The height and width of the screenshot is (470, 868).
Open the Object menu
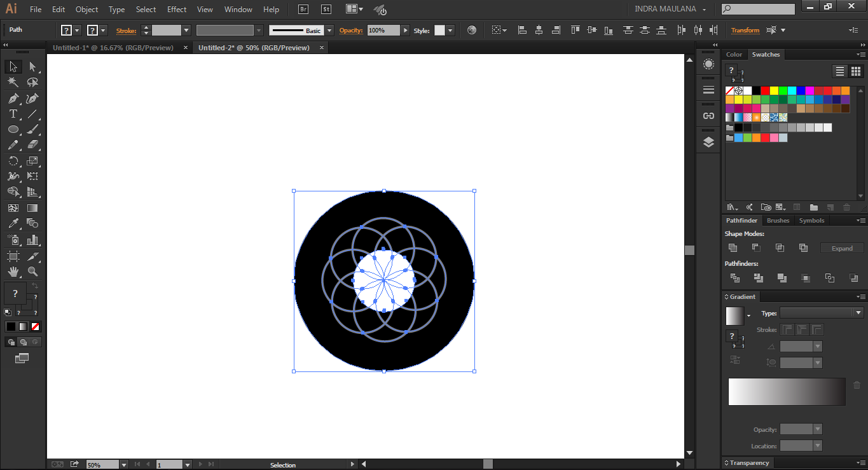click(86, 10)
